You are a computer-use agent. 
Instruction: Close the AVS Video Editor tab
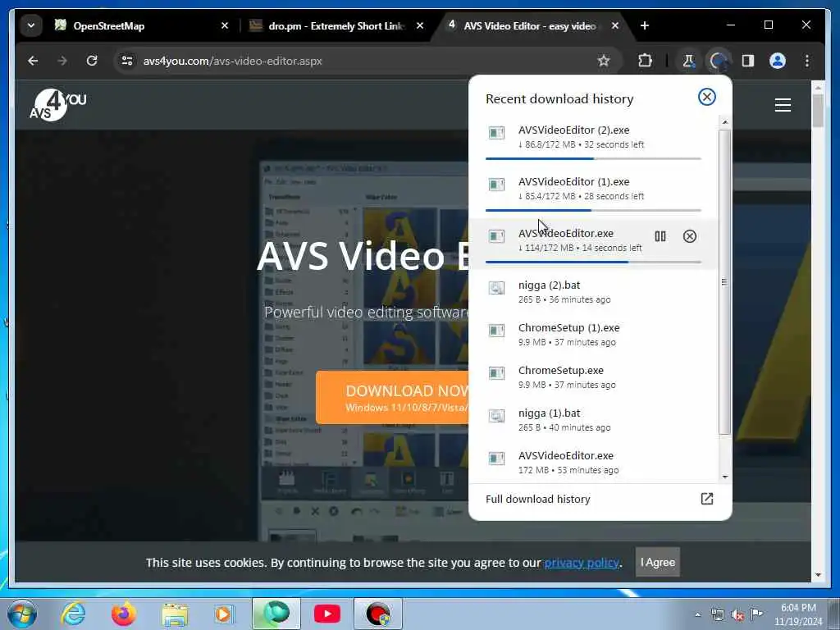(615, 25)
